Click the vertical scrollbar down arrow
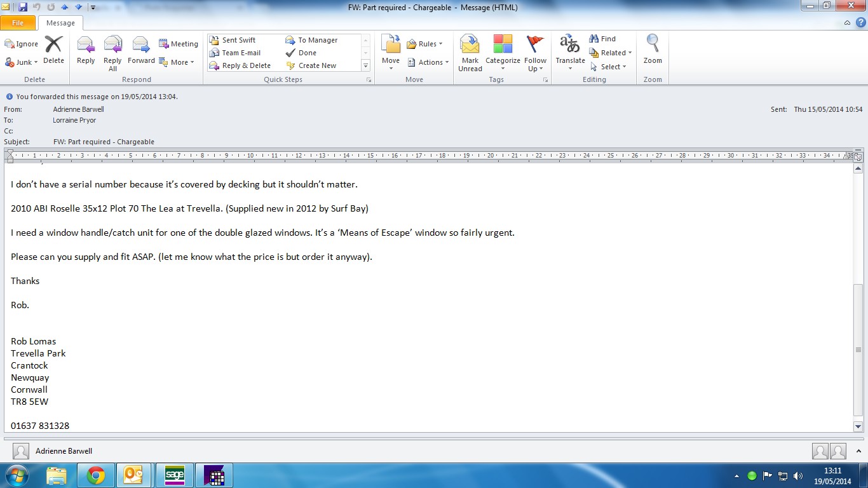868x488 pixels. coord(858,427)
